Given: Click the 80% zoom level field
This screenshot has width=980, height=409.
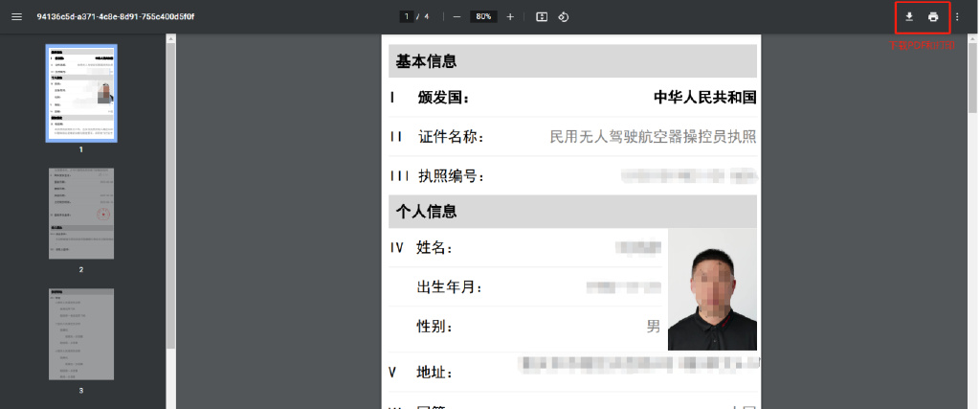Looking at the screenshot, I should pyautogui.click(x=483, y=17).
